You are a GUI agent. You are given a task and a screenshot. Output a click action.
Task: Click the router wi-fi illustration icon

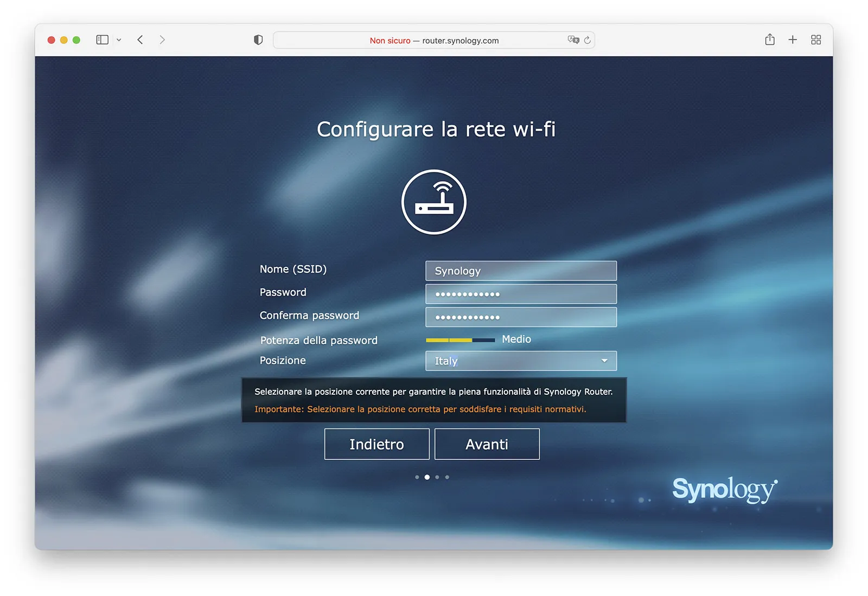(x=433, y=202)
